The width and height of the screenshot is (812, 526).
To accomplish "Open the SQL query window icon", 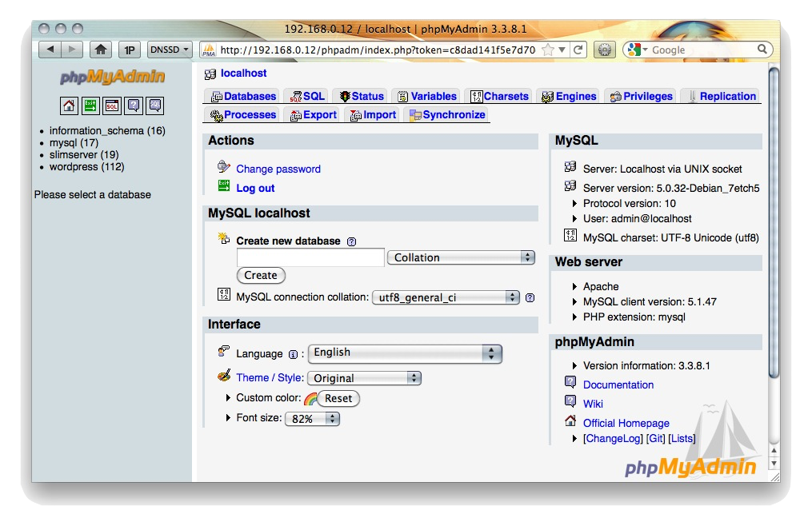I will tap(112, 106).
